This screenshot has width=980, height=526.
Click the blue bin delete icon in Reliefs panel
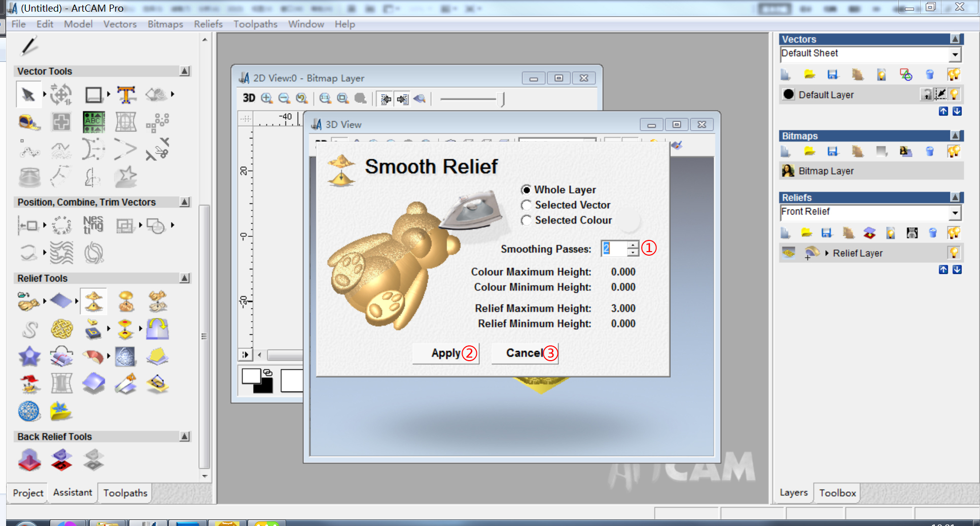click(932, 233)
